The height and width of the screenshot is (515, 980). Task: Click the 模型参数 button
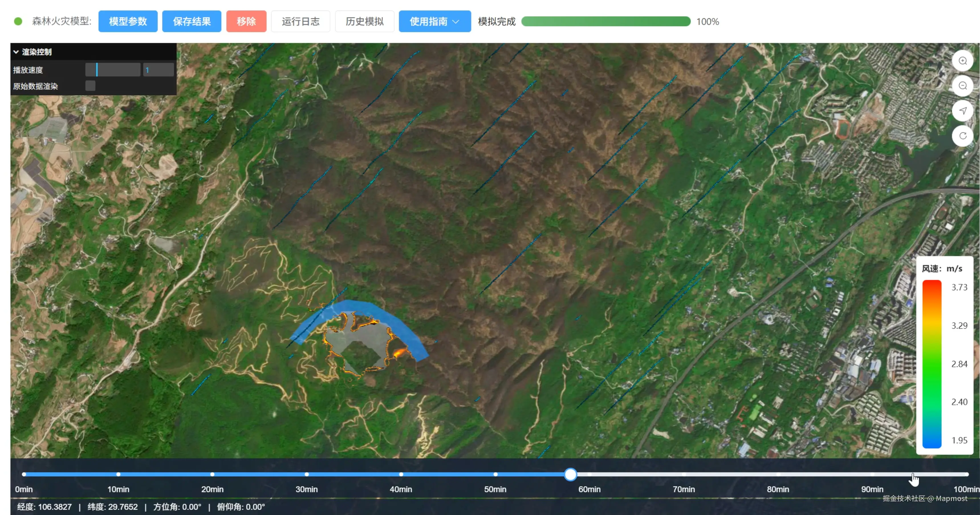(x=128, y=21)
